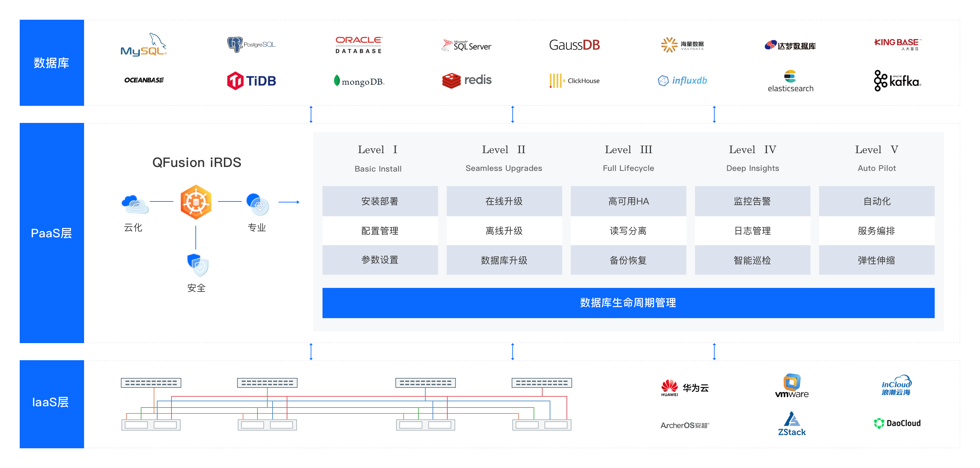Click the influxdb logo
The width and height of the screenshot is (980, 468).
pyautogui.click(x=682, y=81)
